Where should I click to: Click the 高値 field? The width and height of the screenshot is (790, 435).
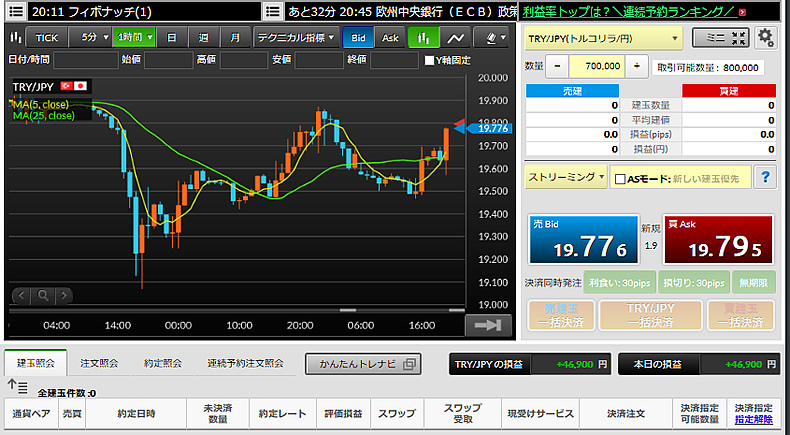tap(244, 60)
